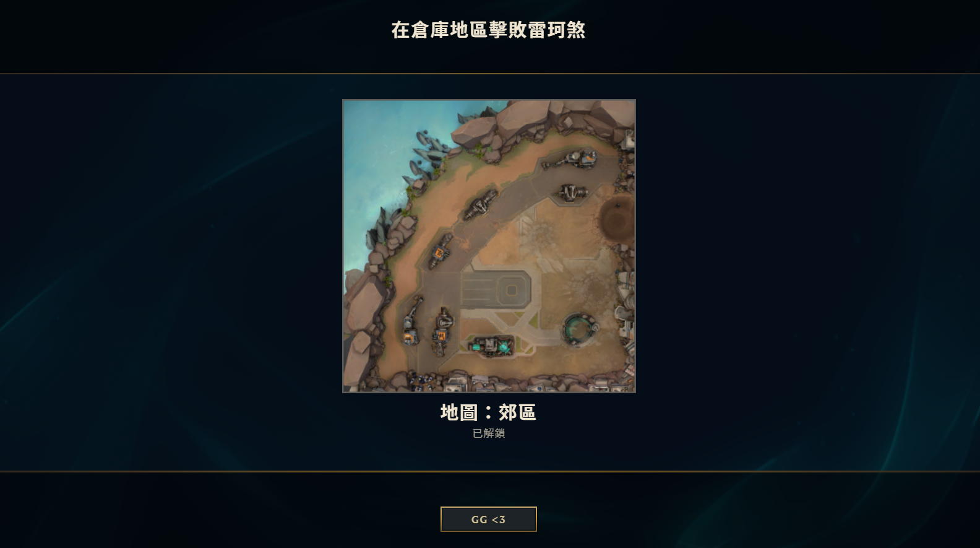This screenshot has width=980, height=548.
Task: Click the second turret below the top-right one
Action: tap(574, 193)
